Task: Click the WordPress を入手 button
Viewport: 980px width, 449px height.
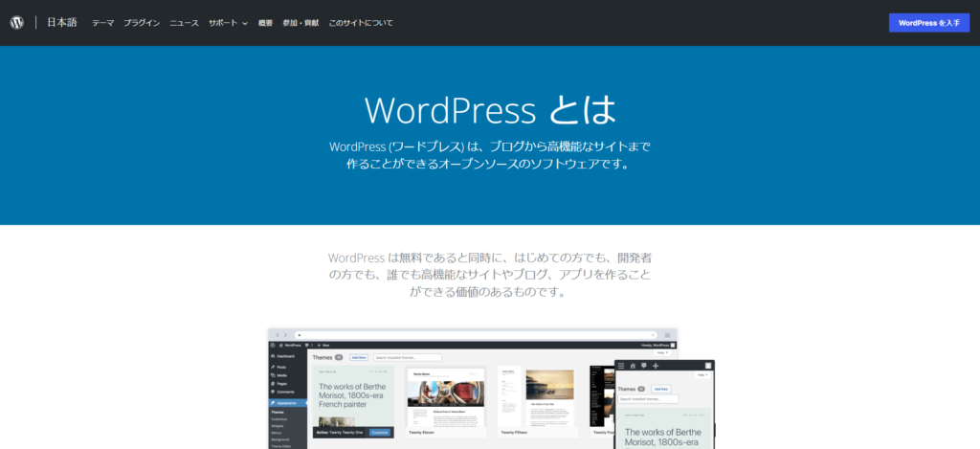Action: click(x=929, y=23)
